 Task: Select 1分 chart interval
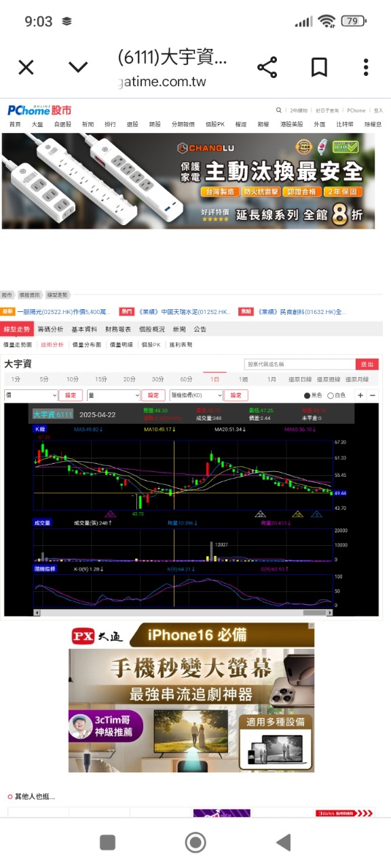pyautogui.click(x=16, y=379)
